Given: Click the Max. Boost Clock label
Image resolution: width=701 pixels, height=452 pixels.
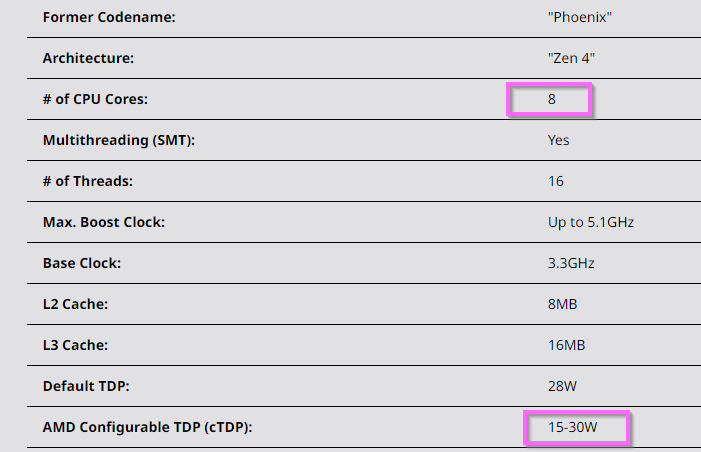Looking at the screenshot, I should (x=104, y=222).
